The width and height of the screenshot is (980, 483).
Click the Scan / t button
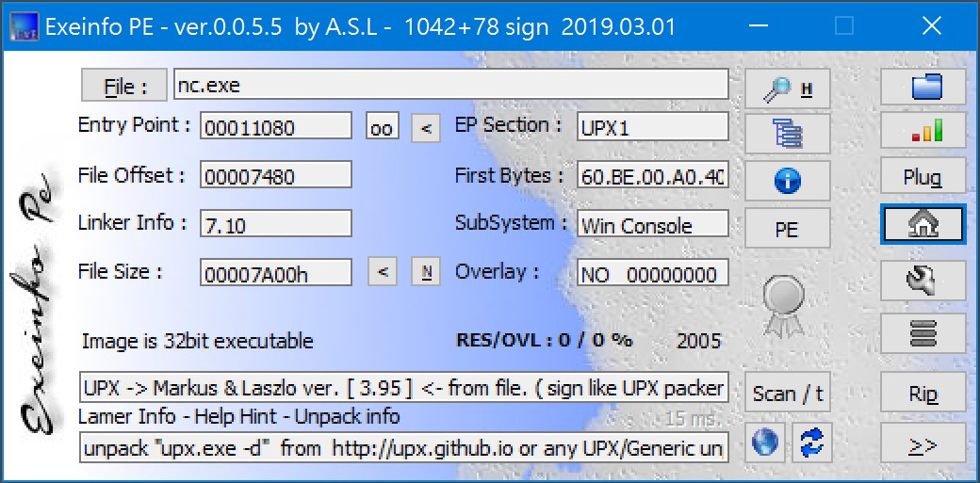(788, 393)
